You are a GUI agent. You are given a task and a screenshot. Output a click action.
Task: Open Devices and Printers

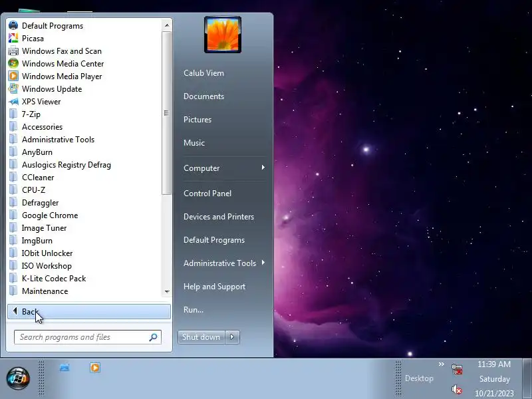(219, 217)
